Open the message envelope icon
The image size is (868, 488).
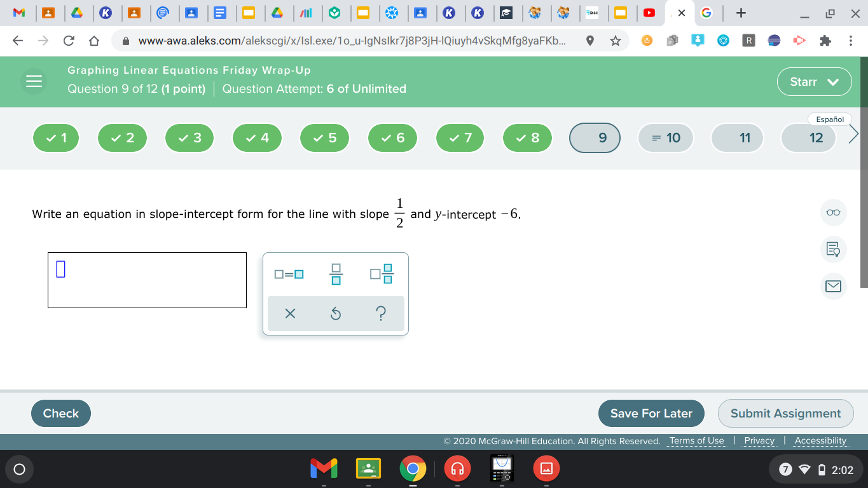pos(833,287)
